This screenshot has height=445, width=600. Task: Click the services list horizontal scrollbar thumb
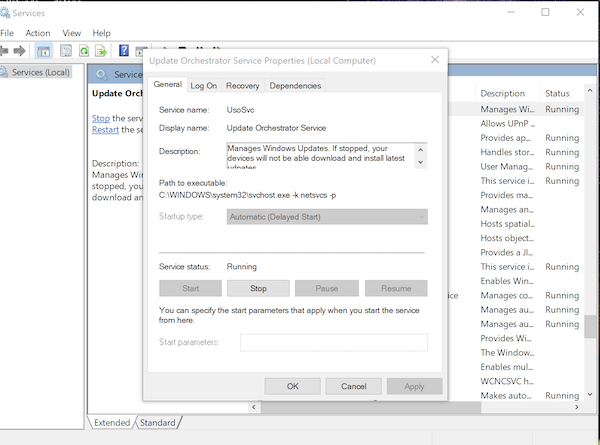click(371, 407)
